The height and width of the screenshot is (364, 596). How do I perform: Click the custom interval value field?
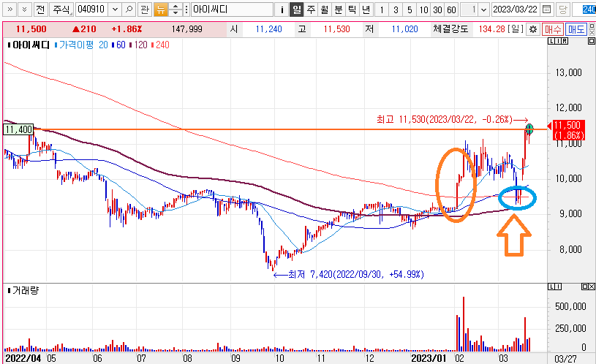click(469, 10)
